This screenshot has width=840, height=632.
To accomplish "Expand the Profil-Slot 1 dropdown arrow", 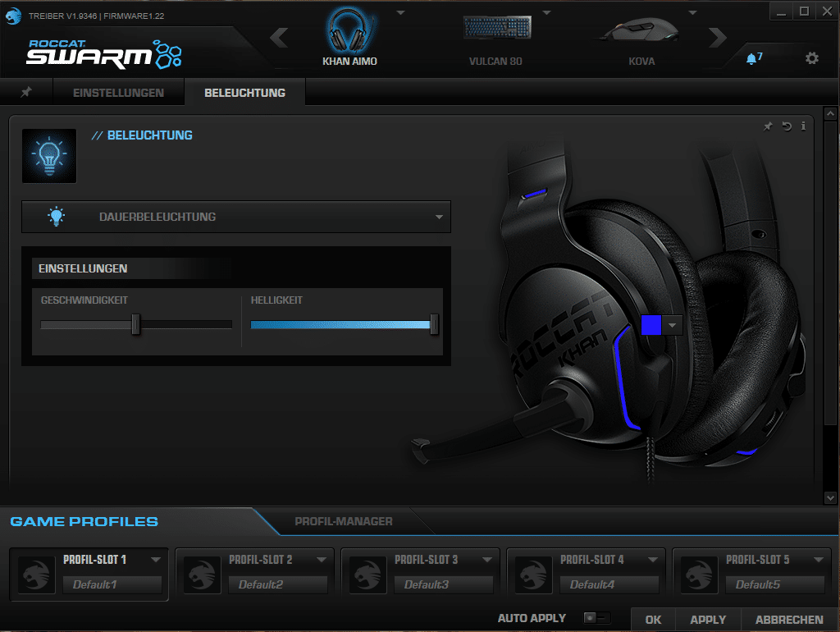I will (156, 560).
